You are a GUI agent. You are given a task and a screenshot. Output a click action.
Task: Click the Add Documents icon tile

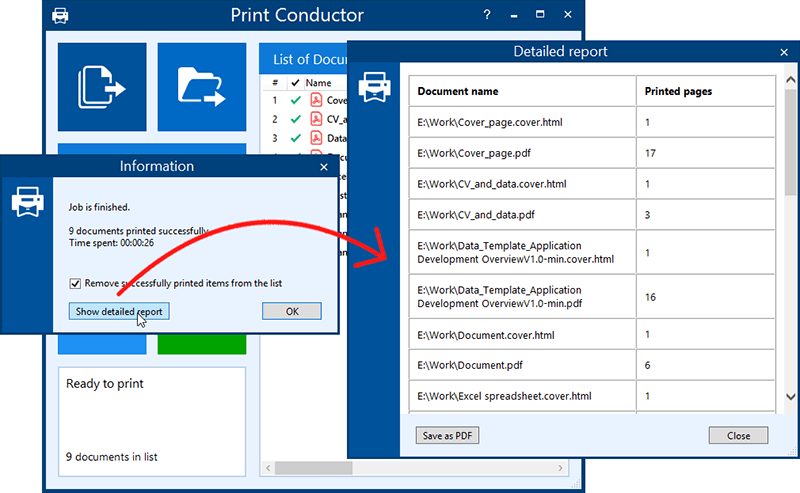102,87
